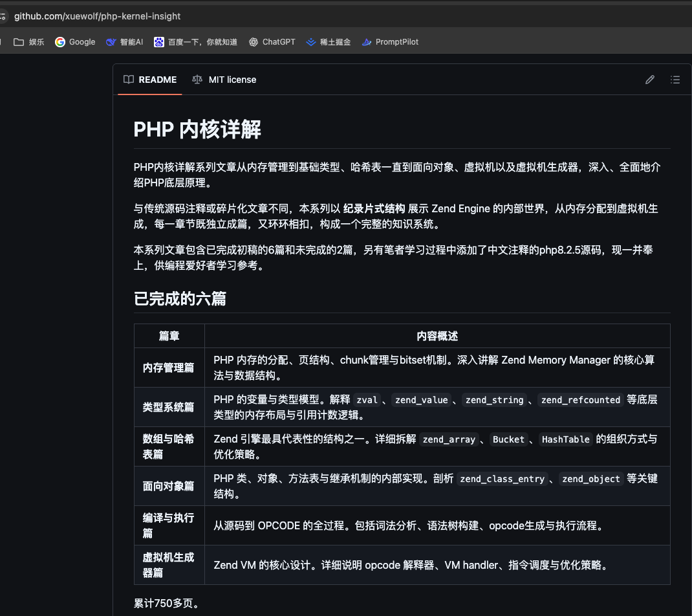
Task: Select the HashTable code snippet
Action: point(566,439)
